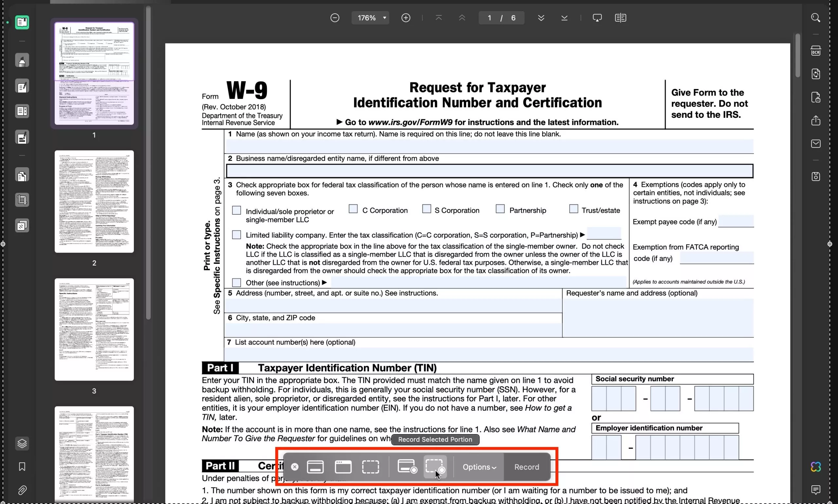This screenshot has width=838, height=504.
Task: Select the Crop Pages tool
Action: coord(22,200)
